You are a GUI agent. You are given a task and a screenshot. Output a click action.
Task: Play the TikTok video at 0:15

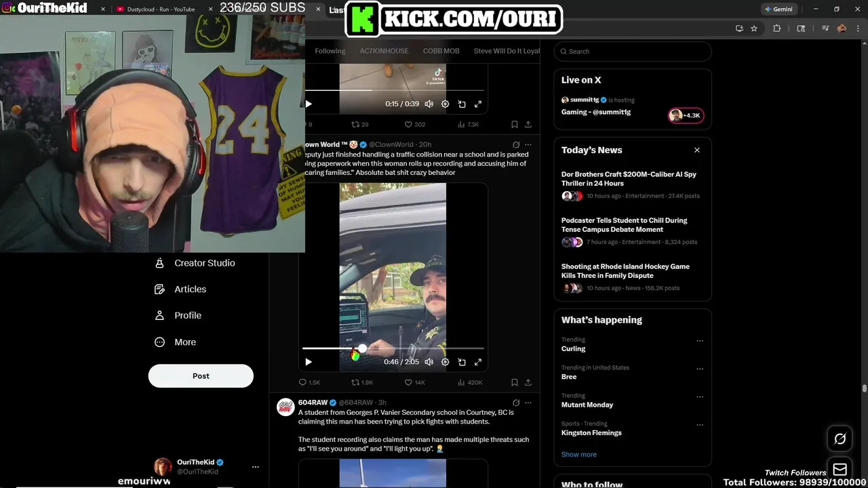[309, 104]
